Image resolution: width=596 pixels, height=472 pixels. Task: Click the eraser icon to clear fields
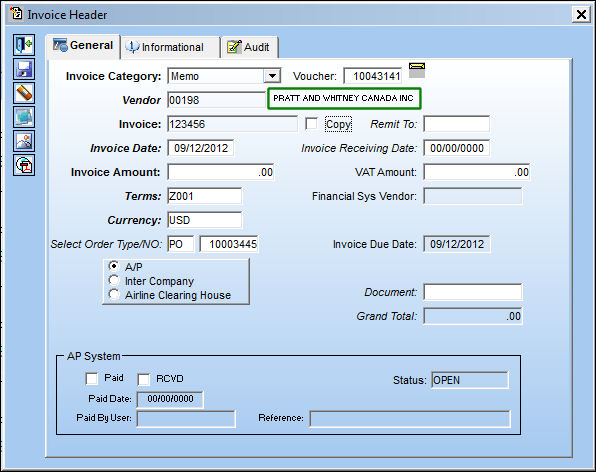[24, 93]
